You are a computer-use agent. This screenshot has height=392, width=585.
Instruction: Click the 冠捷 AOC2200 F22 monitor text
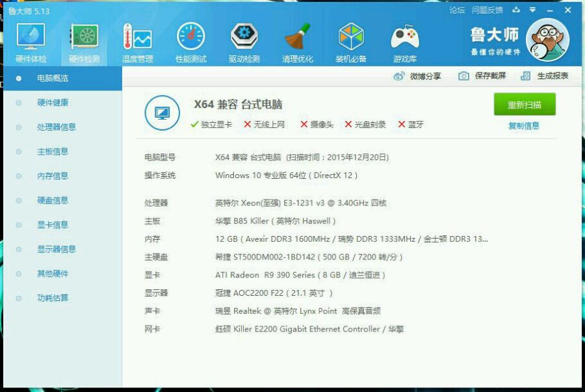pos(274,293)
